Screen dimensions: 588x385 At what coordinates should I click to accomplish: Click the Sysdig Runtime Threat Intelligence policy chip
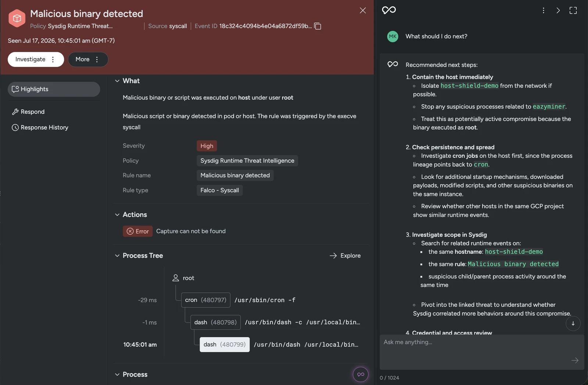(x=247, y=161)
